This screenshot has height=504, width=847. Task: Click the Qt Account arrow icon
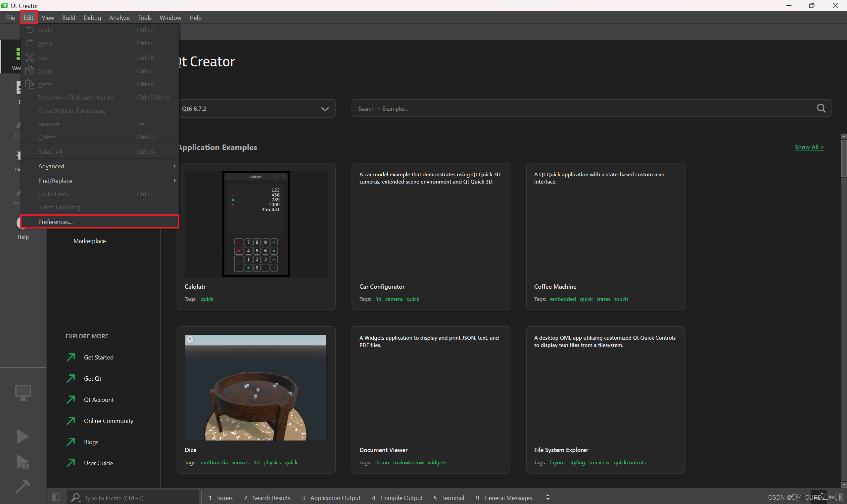coord(71,400)
